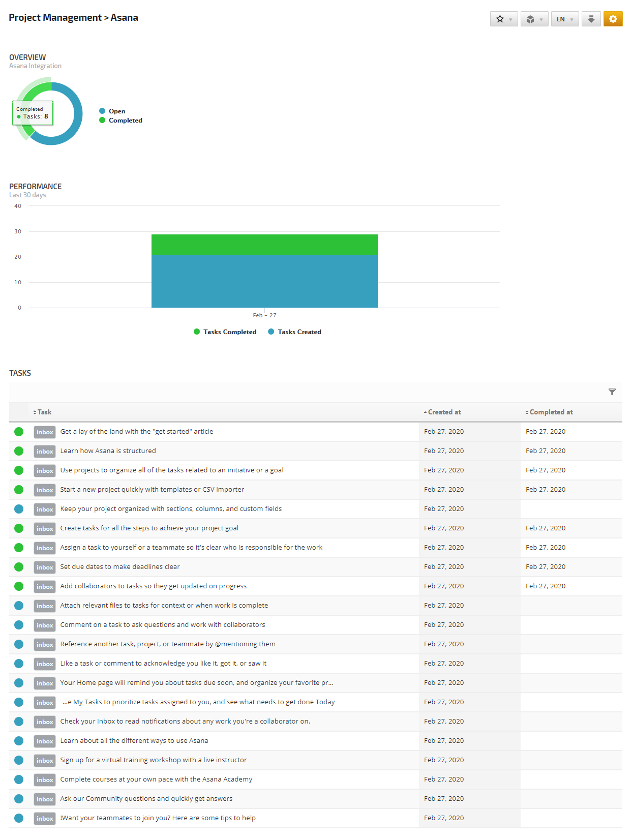Click the download export icon

(591, 19)
